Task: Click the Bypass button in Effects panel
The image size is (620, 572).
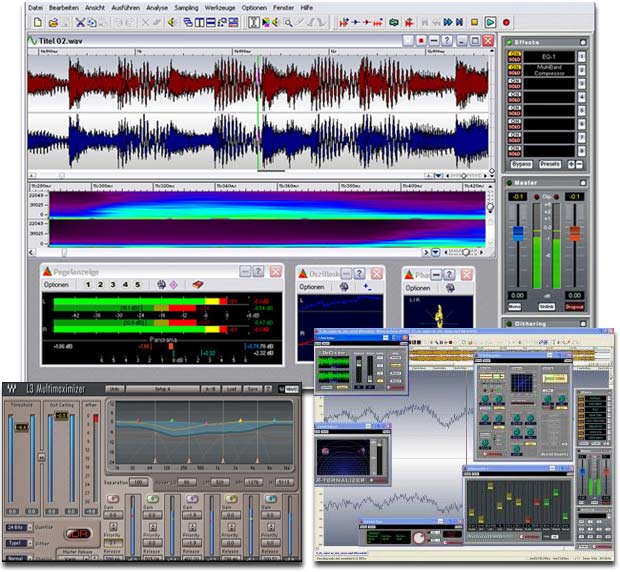Action: click(x=521, y=164)
